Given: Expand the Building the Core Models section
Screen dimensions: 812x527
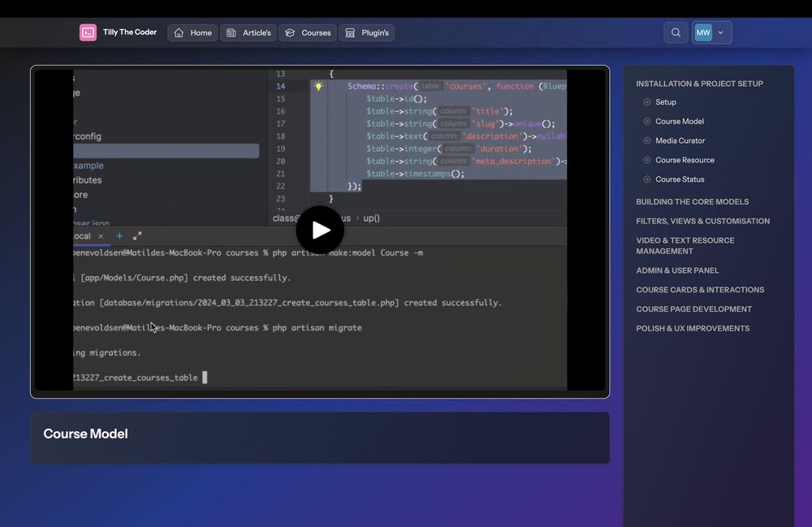Looking at the screenshot, I should tap(692, 202).
